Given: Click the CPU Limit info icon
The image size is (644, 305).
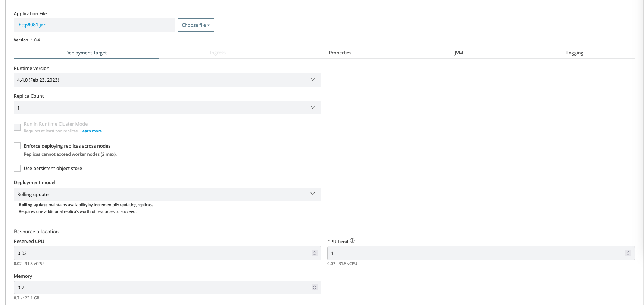Looking at the screenshot, I should [x=352, y=241].
